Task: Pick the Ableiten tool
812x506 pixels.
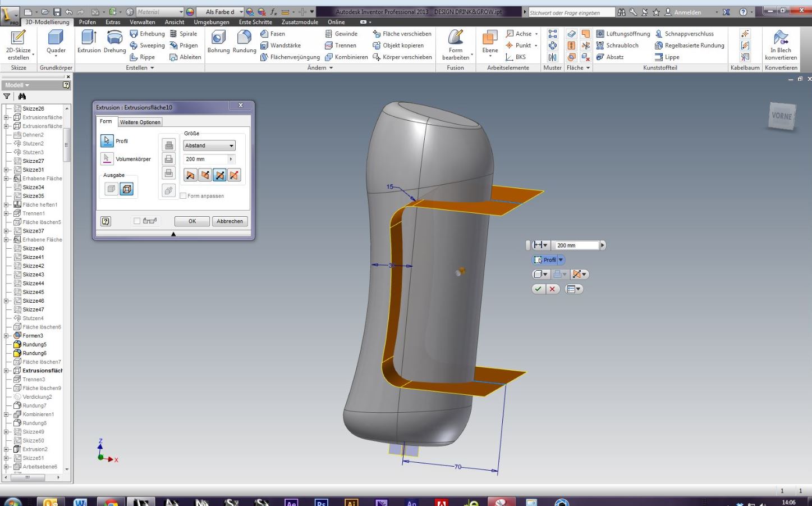Action: click(x=185, y=57)
